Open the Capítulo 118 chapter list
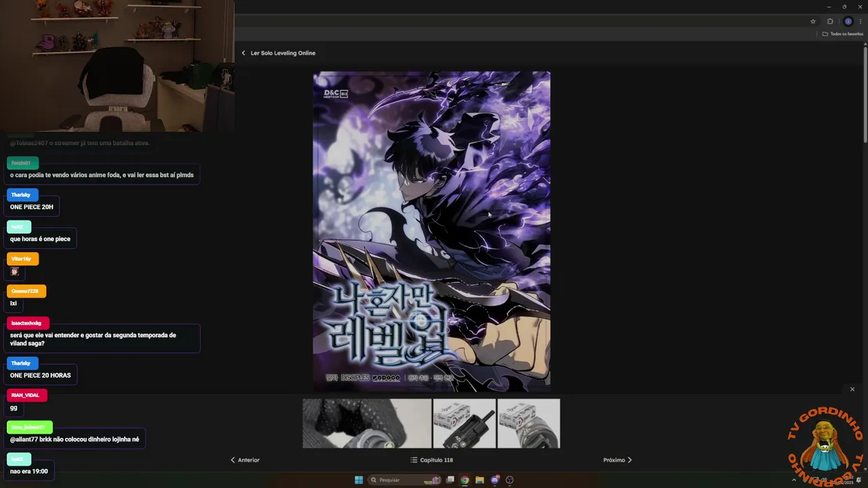The height and width of the screenshot is (488, 868). pyautogui.click(x=432, y=460)
